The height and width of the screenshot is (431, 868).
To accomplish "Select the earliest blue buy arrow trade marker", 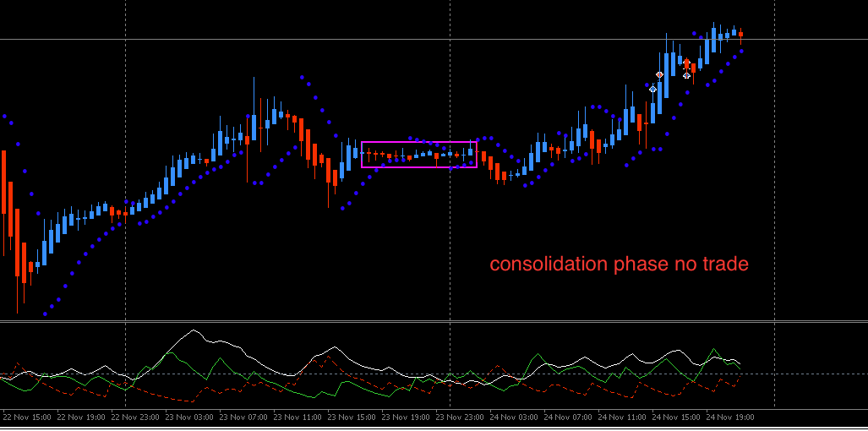I will click(652, 89).
